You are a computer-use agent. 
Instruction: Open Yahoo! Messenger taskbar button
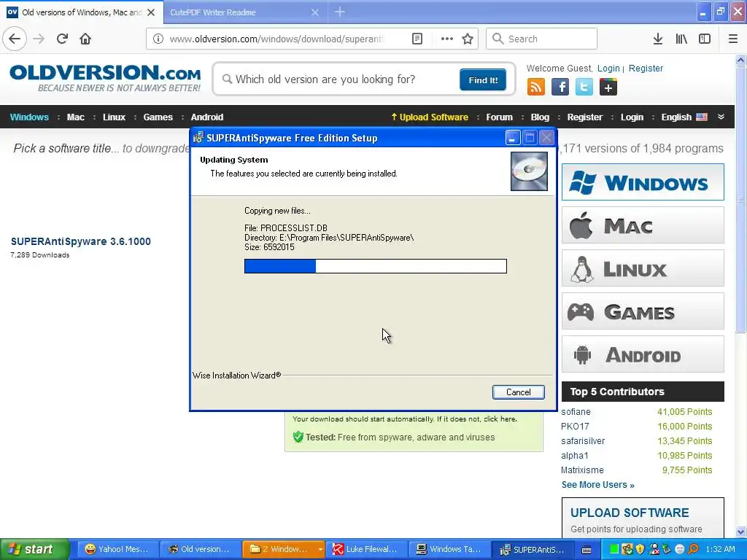117,549
